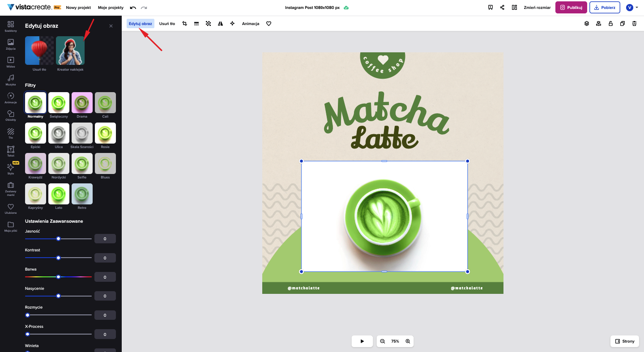Close the Edytuj obraz panel

111,26
